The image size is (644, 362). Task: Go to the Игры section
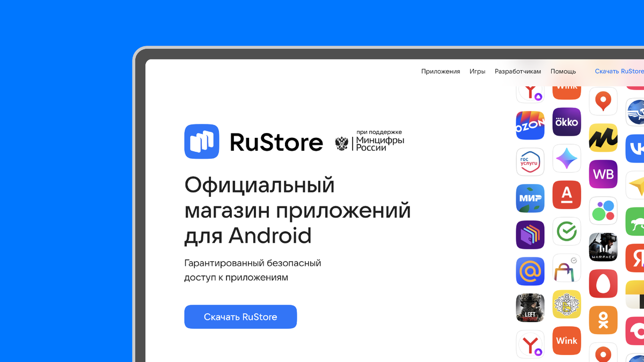478,71
